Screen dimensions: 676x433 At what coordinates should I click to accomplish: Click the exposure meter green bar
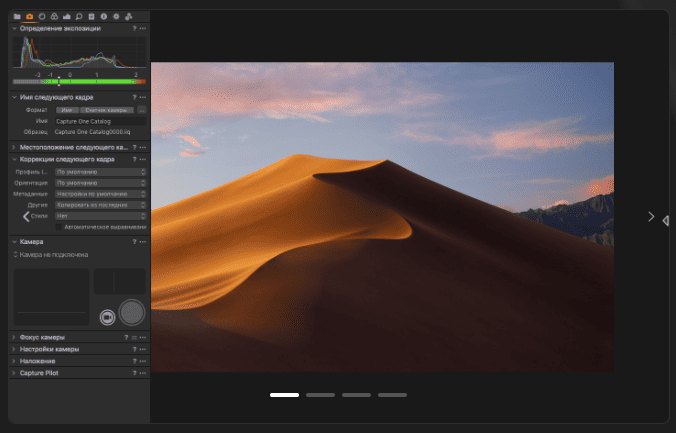(x=79, y=82)
